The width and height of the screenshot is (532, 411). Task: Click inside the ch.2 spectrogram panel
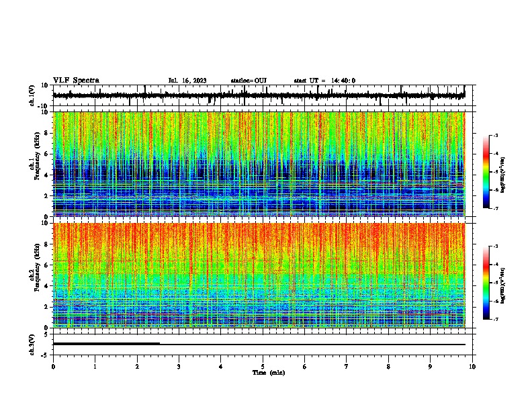click(259, 275)
